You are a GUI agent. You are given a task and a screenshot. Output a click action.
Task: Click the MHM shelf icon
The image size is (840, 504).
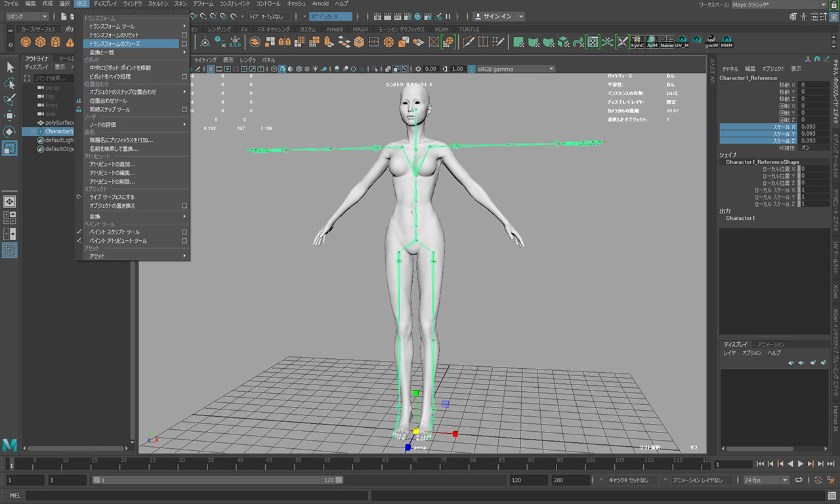coord(726,42)
